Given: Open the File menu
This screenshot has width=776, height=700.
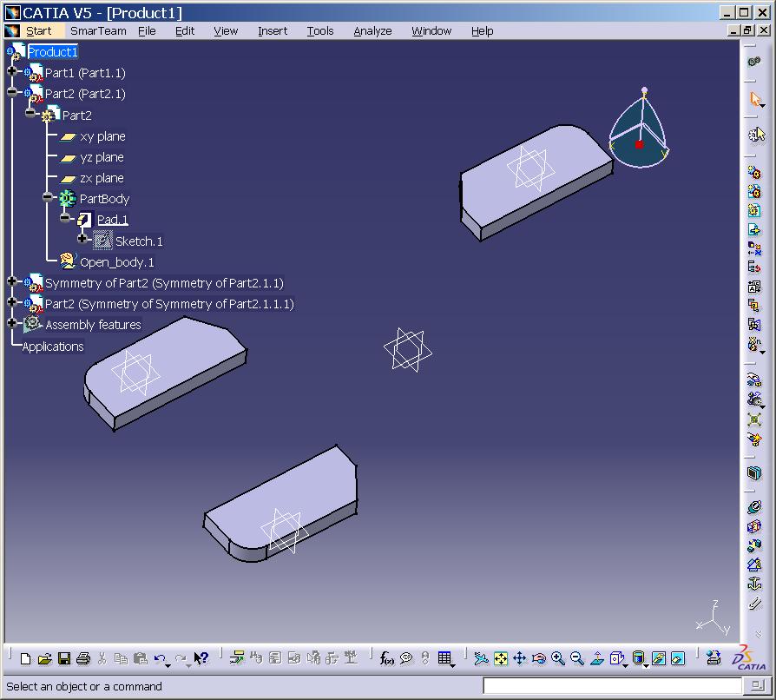Looking at the screenshot, I should [x=147, y=30].
